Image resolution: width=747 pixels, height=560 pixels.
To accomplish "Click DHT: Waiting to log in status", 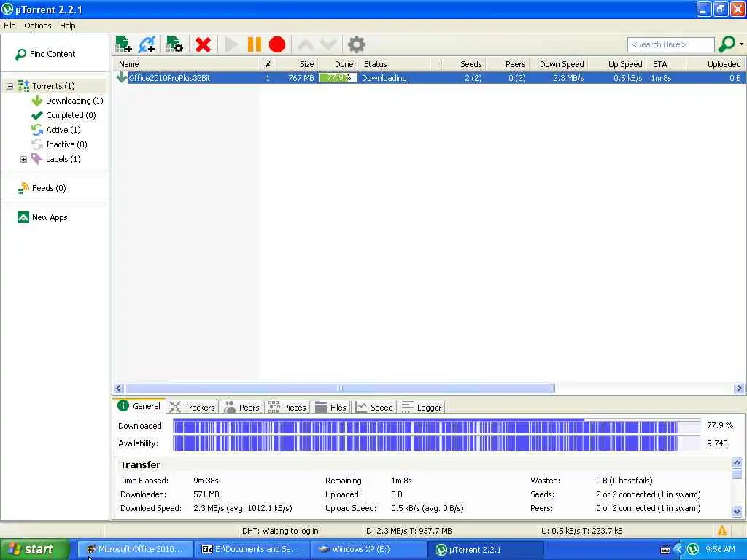I will tap(280, 531).
